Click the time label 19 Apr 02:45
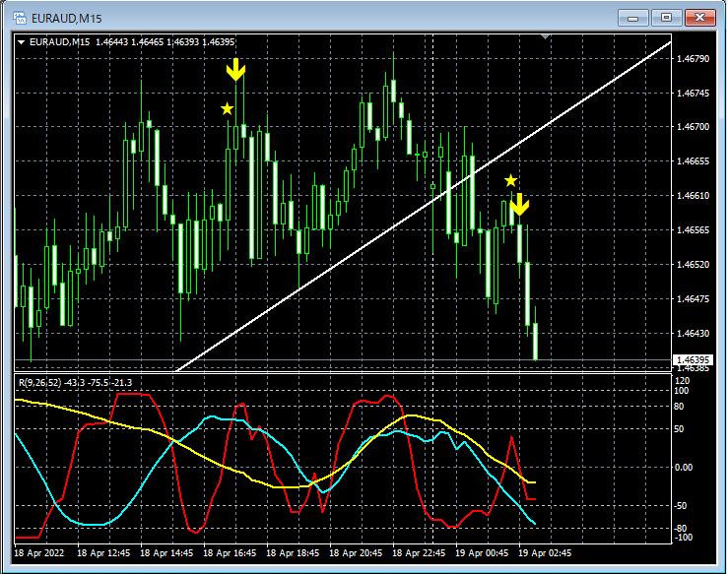Screen dimensions: 728x574 coord(545,553)
